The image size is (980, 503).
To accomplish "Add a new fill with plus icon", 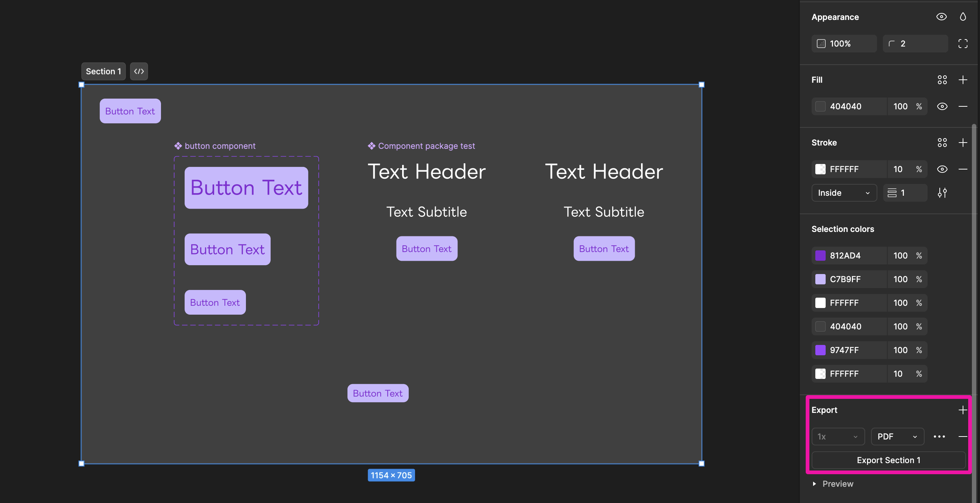I will tap(963, 80).
